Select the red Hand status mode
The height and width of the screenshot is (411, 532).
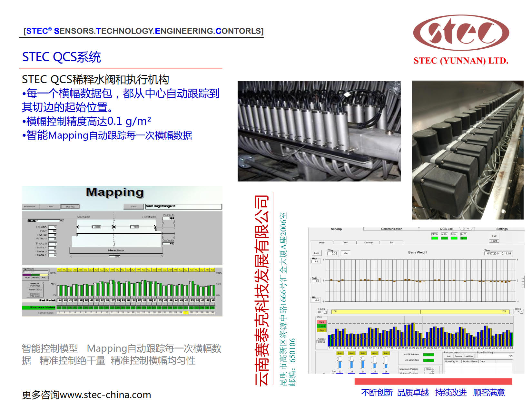click(x=322, y=322)
